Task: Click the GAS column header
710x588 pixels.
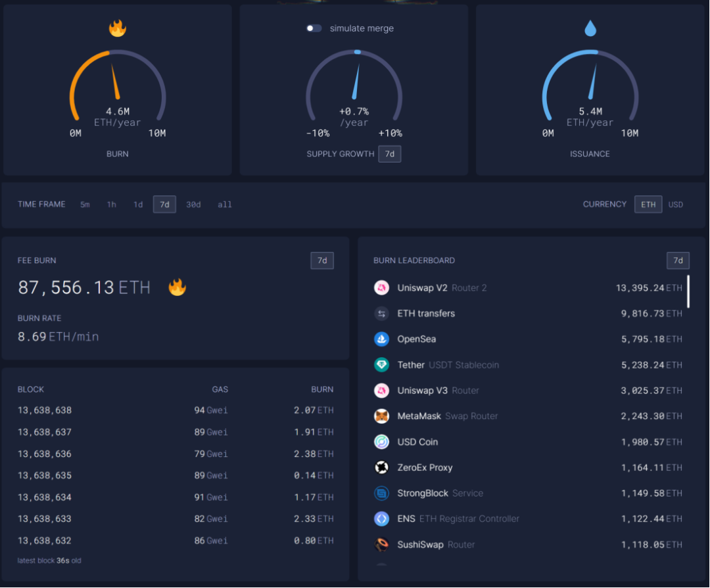Action: tap(220, 389)
